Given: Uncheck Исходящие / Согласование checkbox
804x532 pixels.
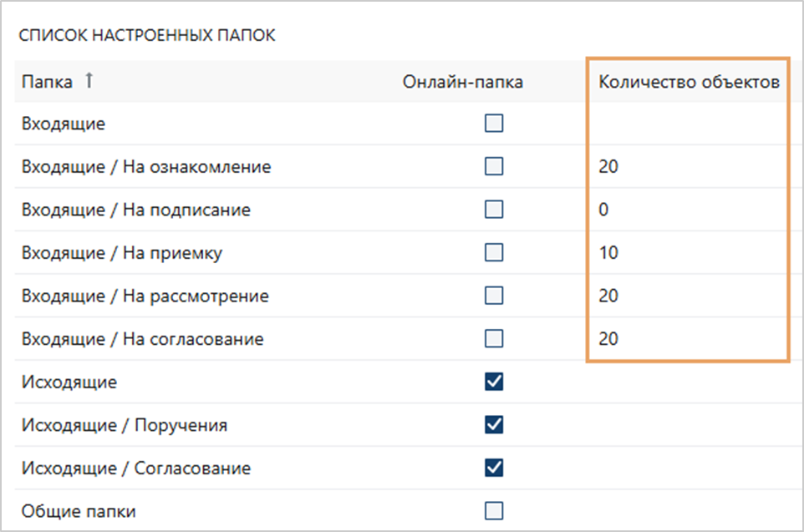Looking at the screenshot, I should (494, 468).
